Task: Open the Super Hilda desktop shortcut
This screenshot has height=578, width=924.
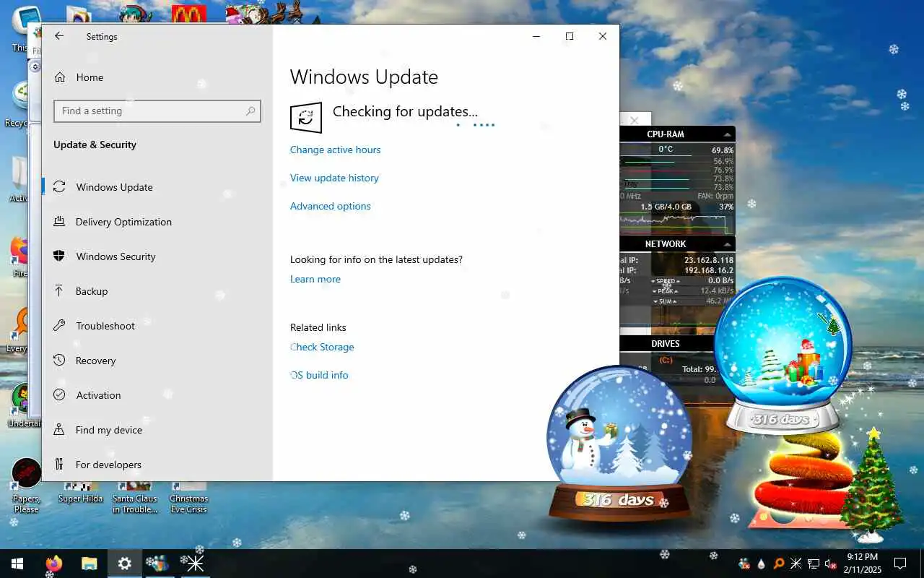Action: click(80, 493)
